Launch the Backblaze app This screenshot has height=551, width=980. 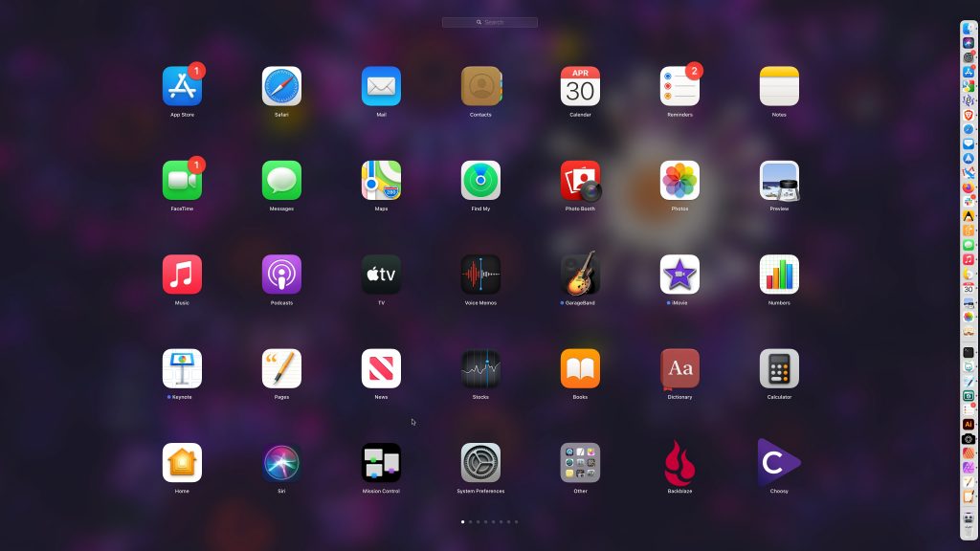coord(679,463)
